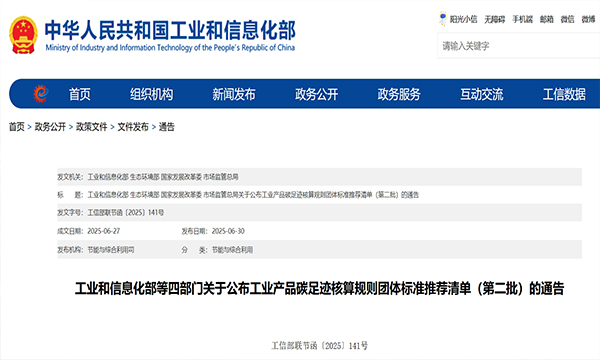
Task: Click the 微博 link at top
Action: click(x=589, y=19)
